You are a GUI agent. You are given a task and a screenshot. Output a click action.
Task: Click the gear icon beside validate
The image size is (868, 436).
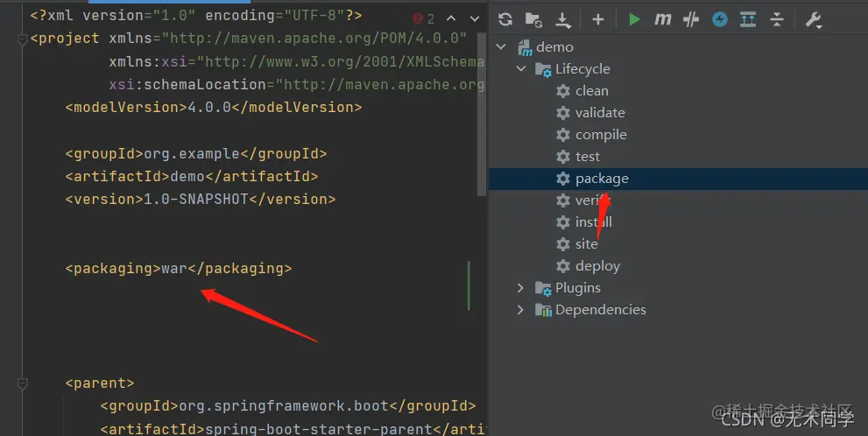[x=563, y=113]
